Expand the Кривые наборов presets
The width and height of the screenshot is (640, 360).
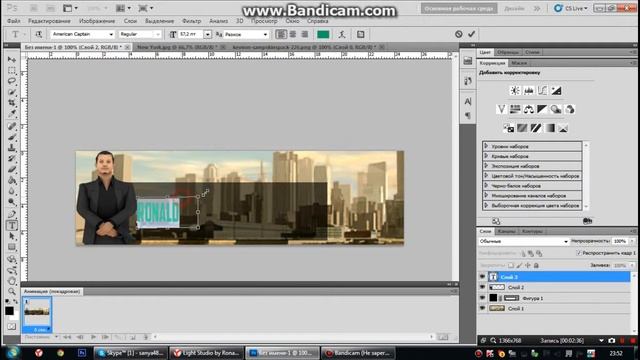point(486,156)
